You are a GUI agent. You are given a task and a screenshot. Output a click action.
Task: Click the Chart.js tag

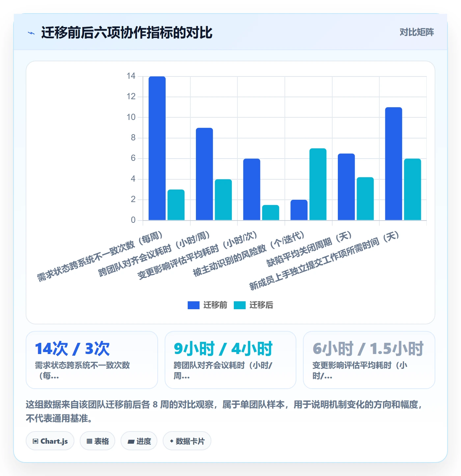(50, 441)
